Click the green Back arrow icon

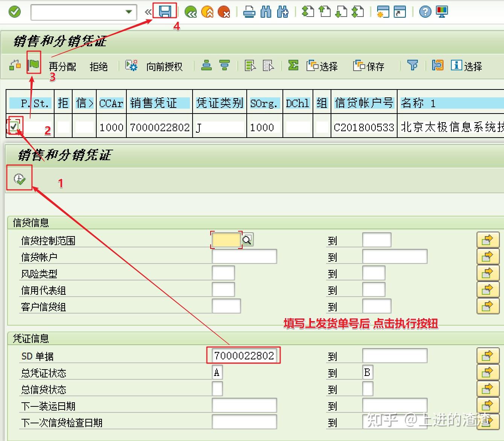click(x=190, y=12)
